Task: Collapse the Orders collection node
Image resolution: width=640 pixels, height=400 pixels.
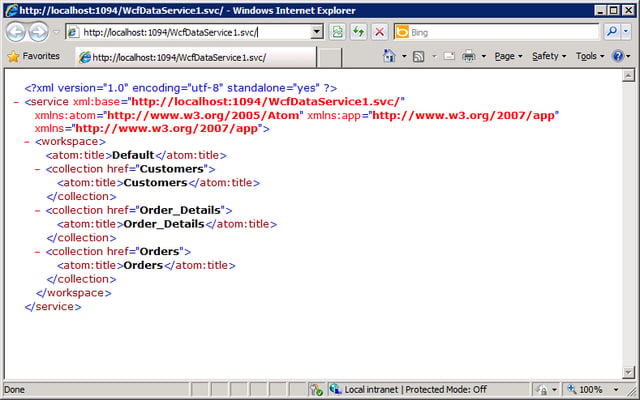Action: [38, 252]
